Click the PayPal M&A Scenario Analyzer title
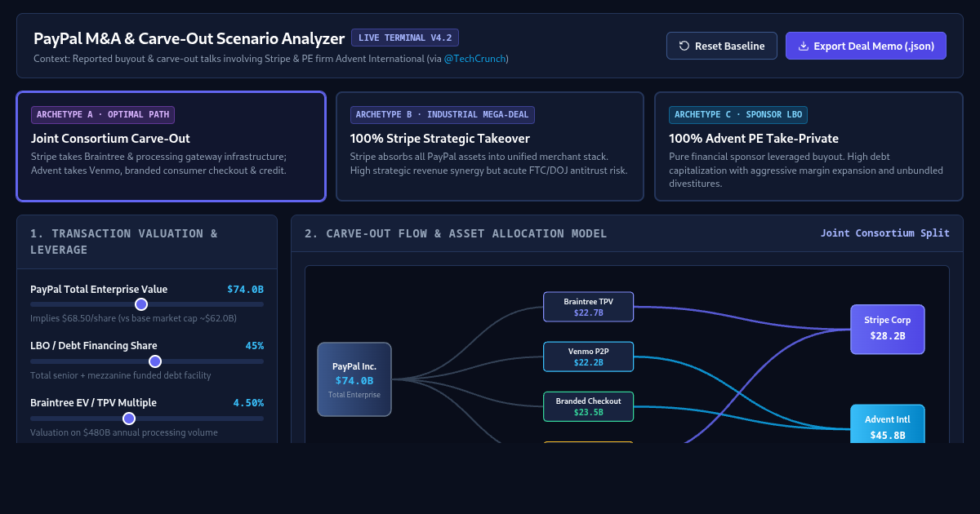Viewport: 980px width, 514px height. [189, 38]
